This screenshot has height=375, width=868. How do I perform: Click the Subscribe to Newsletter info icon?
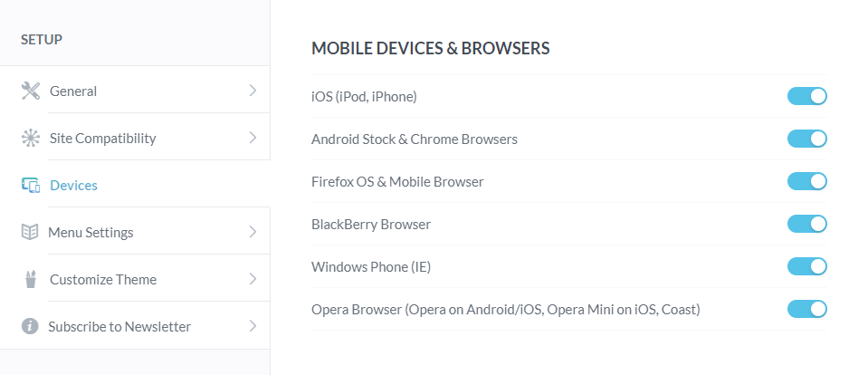(30, 326)
